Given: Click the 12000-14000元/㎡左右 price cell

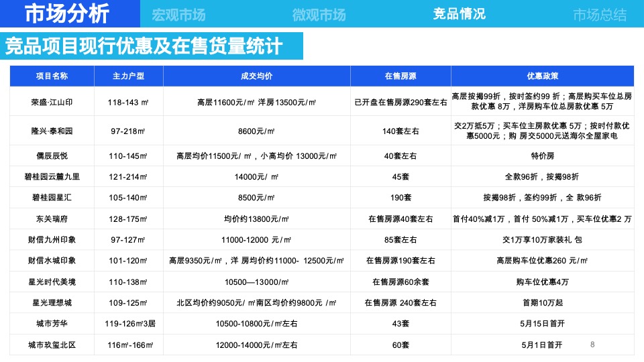Looking at the screenshot, I should 257,345.
